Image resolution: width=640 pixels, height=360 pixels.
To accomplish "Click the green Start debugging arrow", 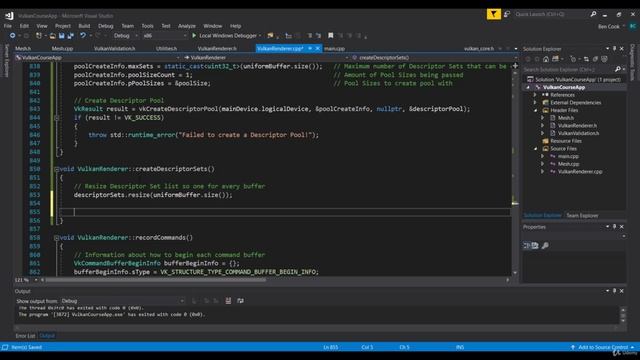I will click(x=194, y=36).
